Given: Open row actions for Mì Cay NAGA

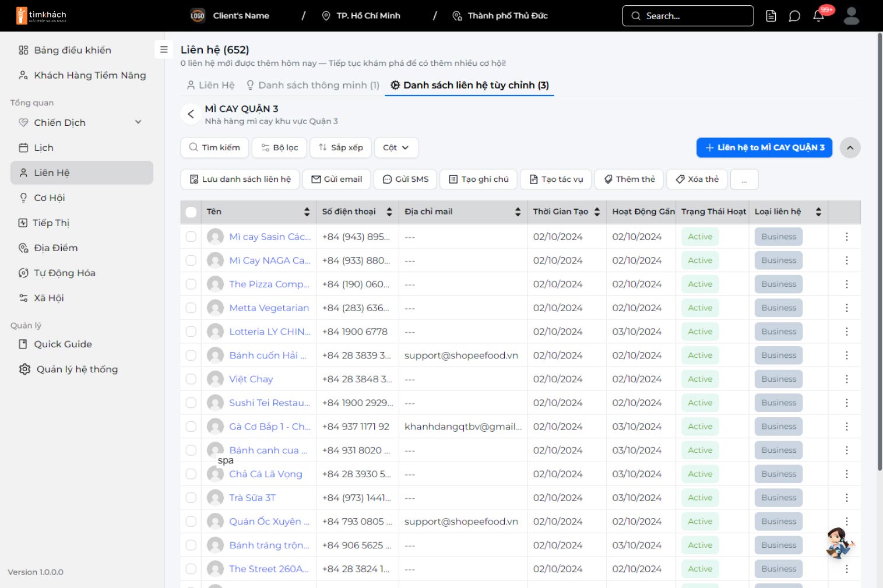Looking at the screenshot, I should click(847, 260).
